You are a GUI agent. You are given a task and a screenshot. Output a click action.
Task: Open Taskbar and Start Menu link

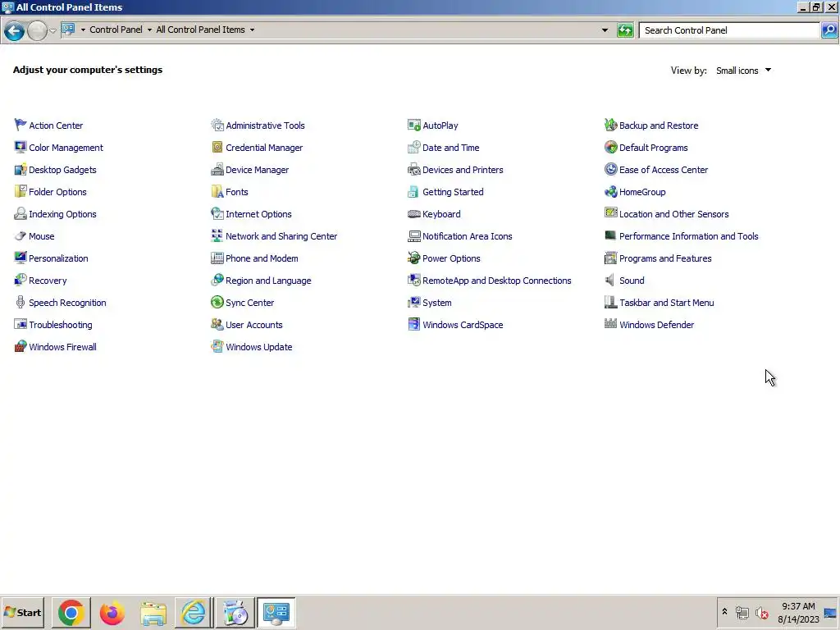(666, 303)
